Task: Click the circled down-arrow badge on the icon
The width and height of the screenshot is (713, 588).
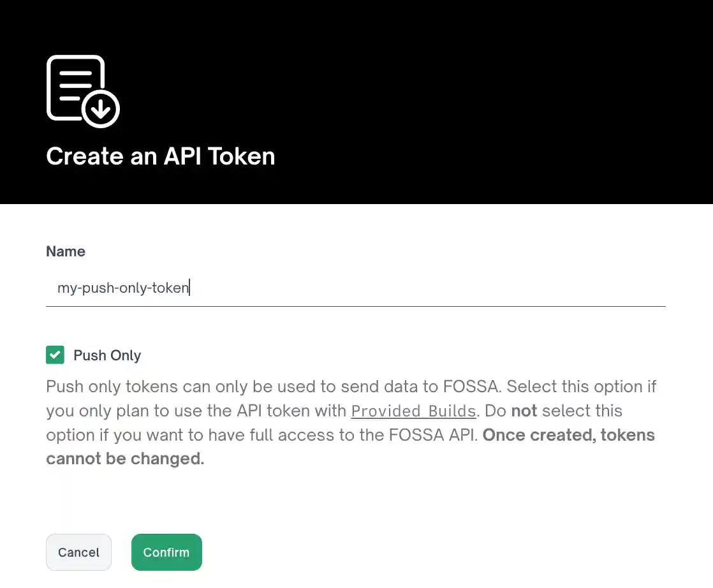Action: click(x=101, y=110)
